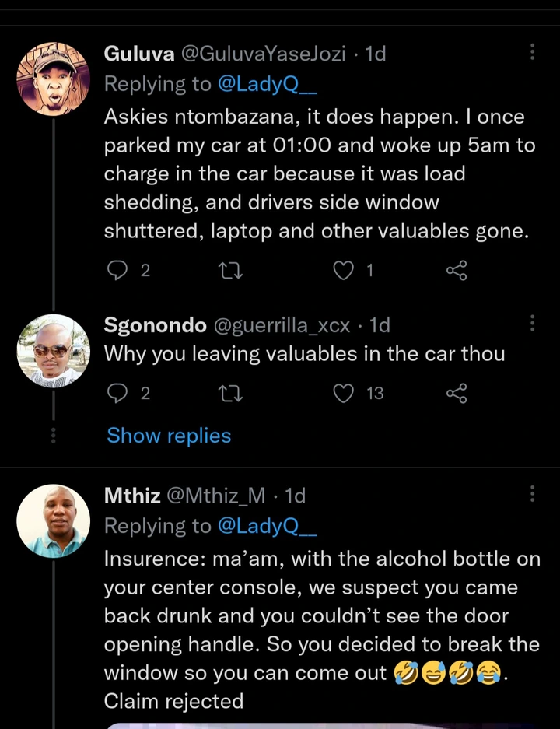
Task: Reply to Sgonondo's tweet
Action: click(x=117, y=394)
